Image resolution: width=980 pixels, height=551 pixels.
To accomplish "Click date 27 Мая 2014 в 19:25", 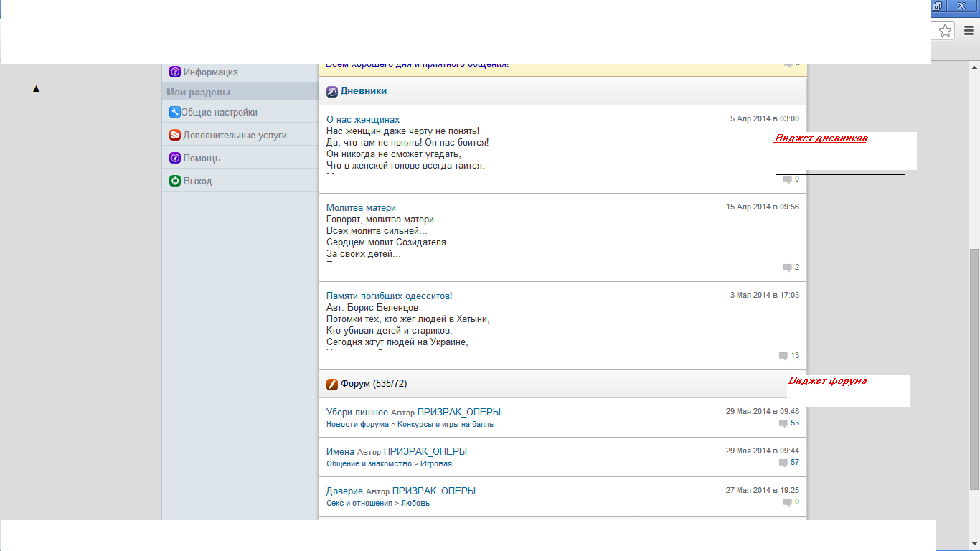I will tap(763, 490).
